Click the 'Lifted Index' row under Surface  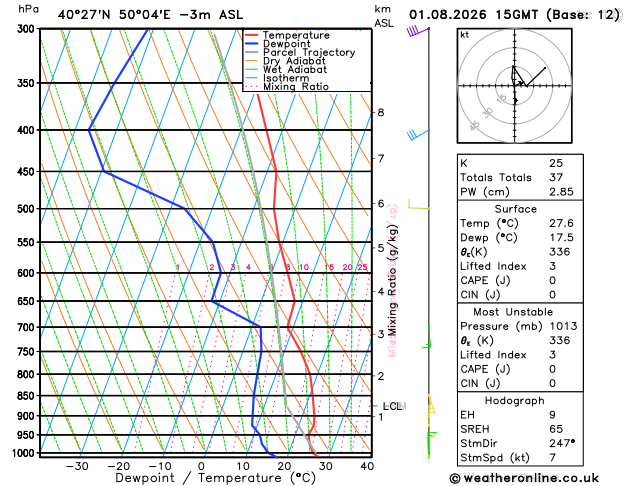pyautogui.click(x=520, y=266)
